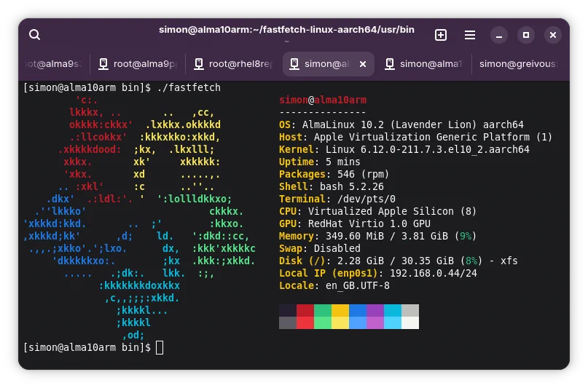Screen dimensions: 588x388
Task: Switch to the partially hidden alma9s tab
Action: [x=53, y=64]
